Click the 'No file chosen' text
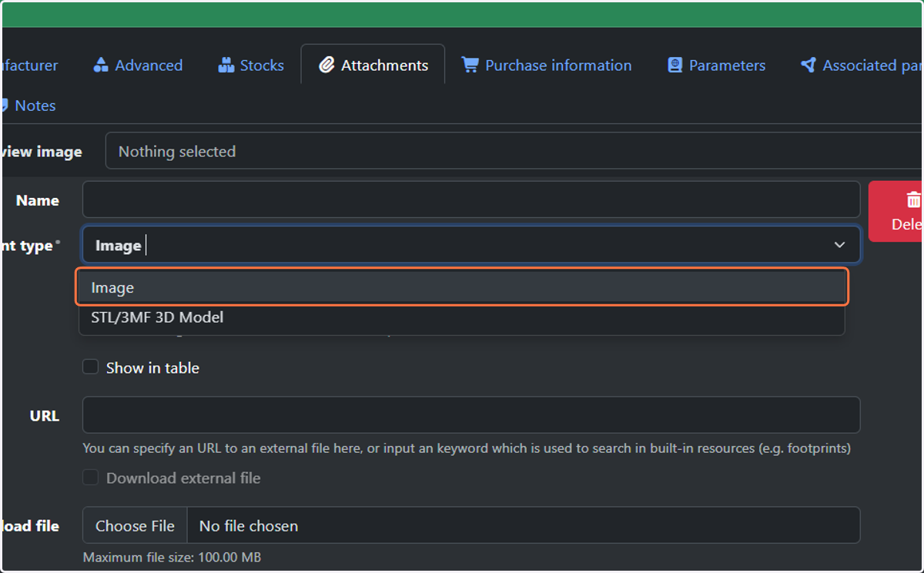The width and height of the screenshot is (924, 573). pyautogui.click(x=249, y=526)
